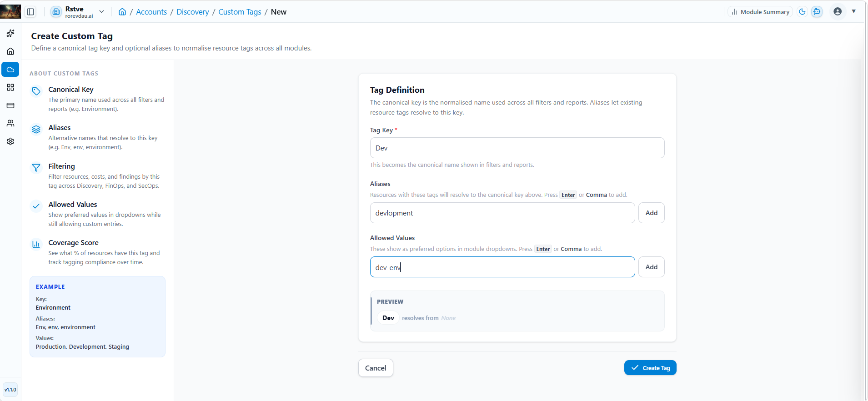Expand the arrow next to profile avatar

pyautogui.click(x=854, y=11)
